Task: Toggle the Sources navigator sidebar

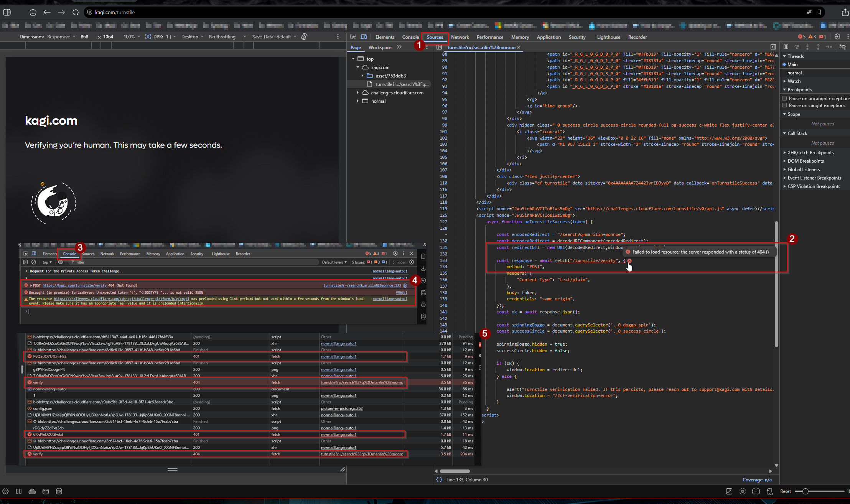Action: [x=439, y=47]
